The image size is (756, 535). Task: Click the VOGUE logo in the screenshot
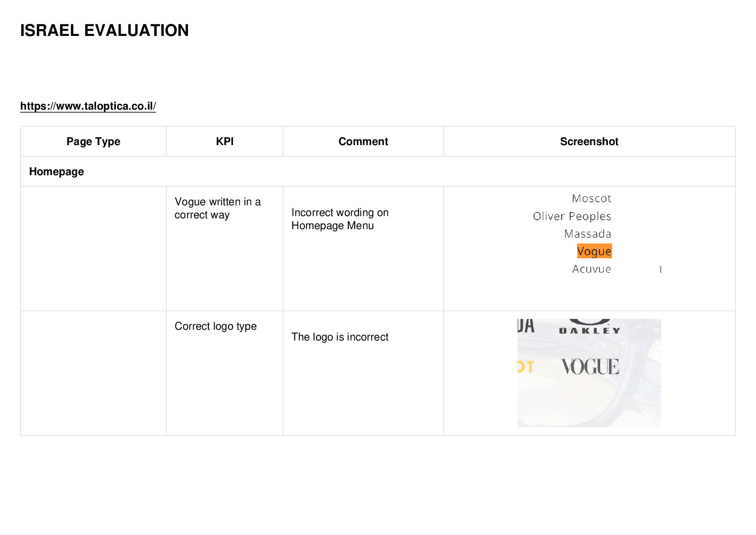[x=590, y=367]
